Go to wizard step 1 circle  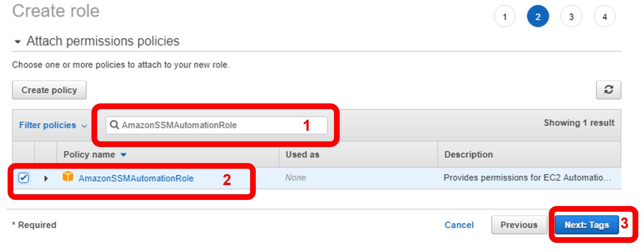(504, 17)
